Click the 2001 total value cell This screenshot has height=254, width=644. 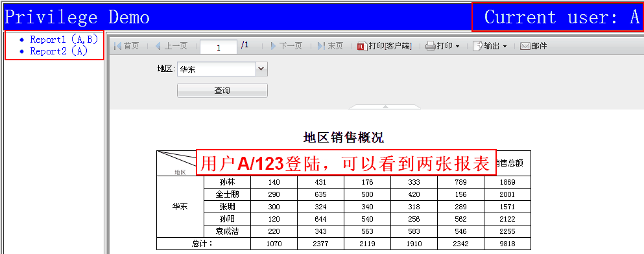point(507,194)
